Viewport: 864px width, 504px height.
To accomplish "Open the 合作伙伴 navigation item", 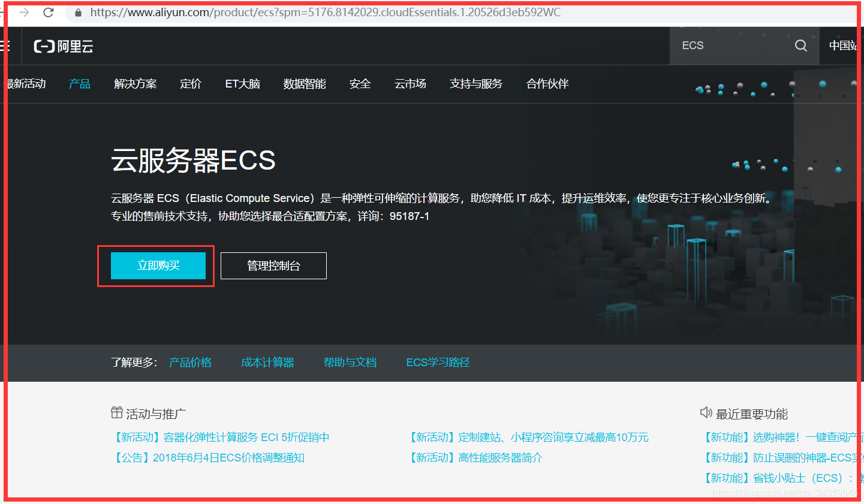I will point(547,84).
